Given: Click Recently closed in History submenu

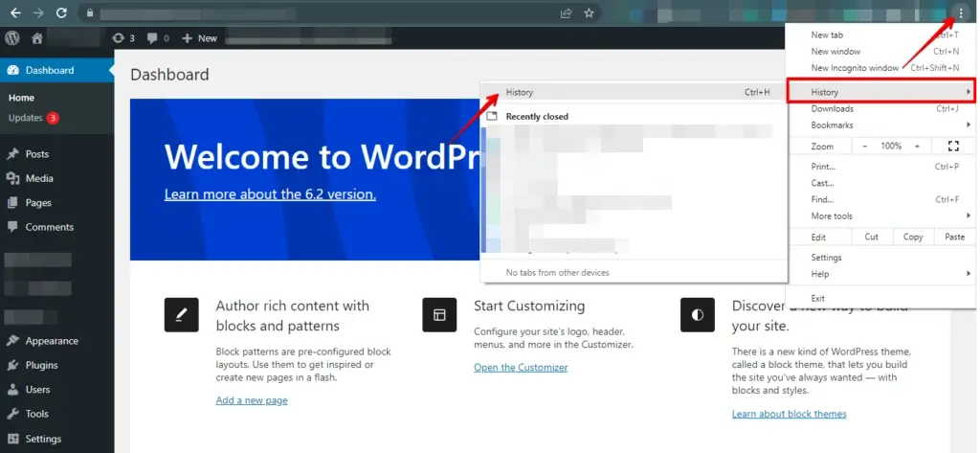Looking at the screenshot, I should tap(536, 117).
